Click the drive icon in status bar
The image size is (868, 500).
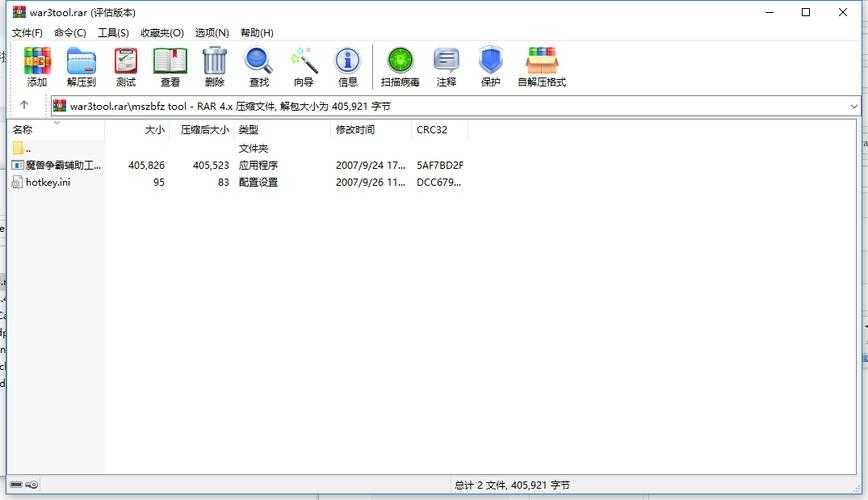pos(17,484)
